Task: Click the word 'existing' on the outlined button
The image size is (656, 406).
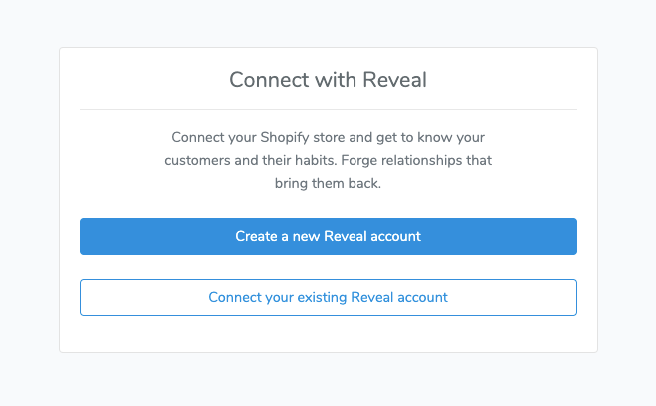Action: point(320,297)
